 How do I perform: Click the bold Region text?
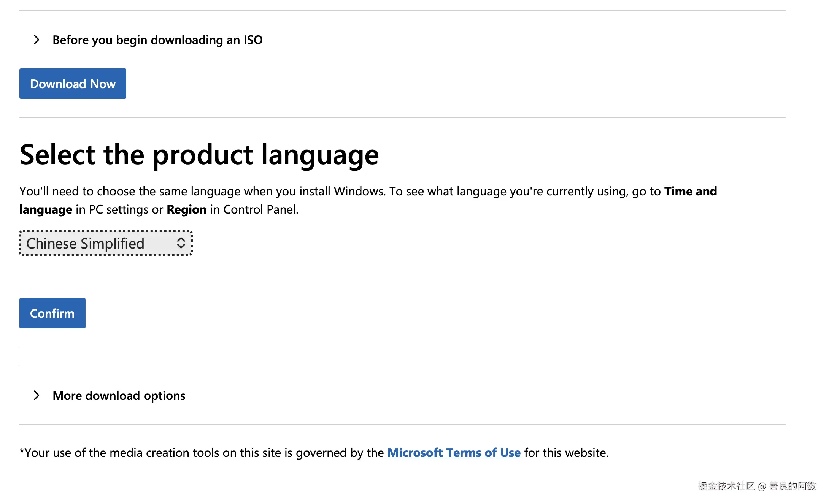(186, 209)
